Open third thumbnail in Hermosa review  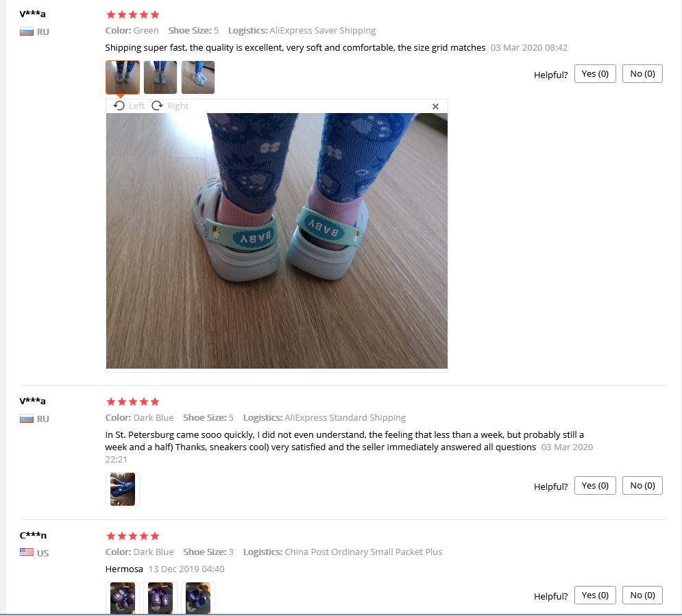coord(198,598)
